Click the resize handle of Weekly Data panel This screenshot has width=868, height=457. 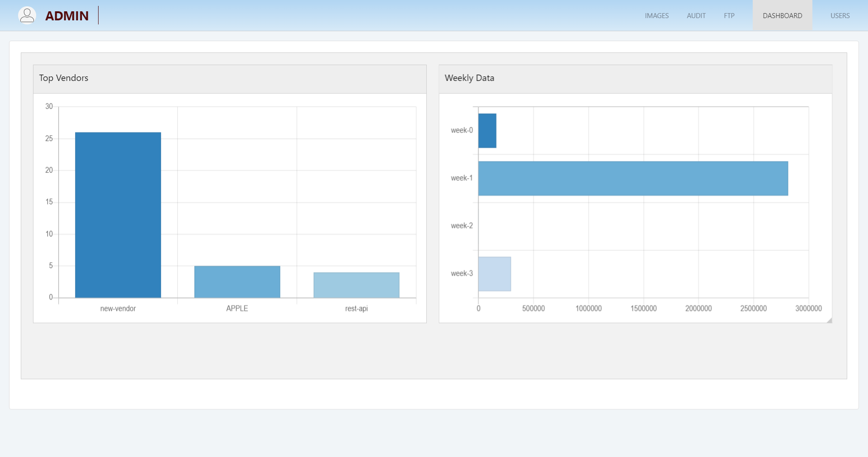tap(829, 320)
